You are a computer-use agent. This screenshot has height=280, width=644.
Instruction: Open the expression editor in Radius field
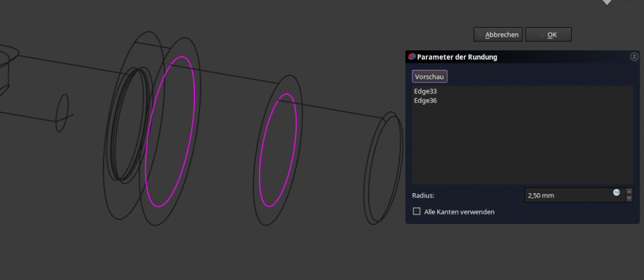click(616, 193)
